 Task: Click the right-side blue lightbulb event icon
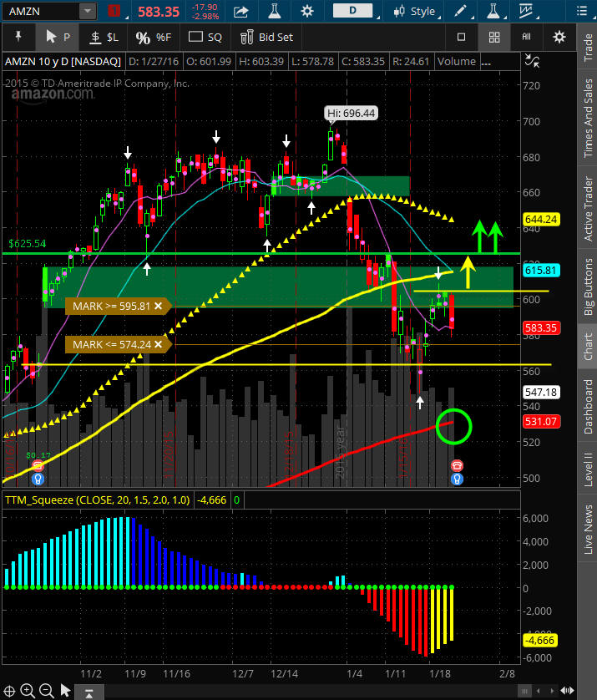click(457, 479)
